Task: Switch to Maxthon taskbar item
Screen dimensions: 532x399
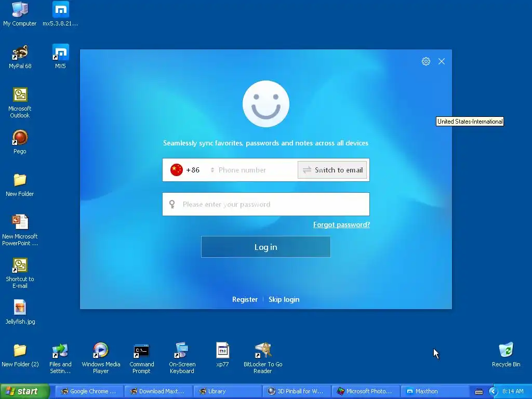Action: tap(435, 391)
